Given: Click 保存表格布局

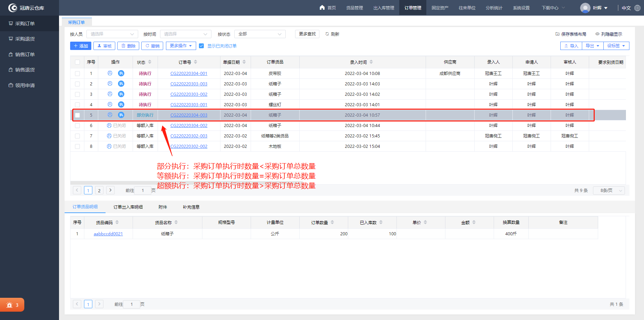Looking at the screenshot, I should pos(571,34).
